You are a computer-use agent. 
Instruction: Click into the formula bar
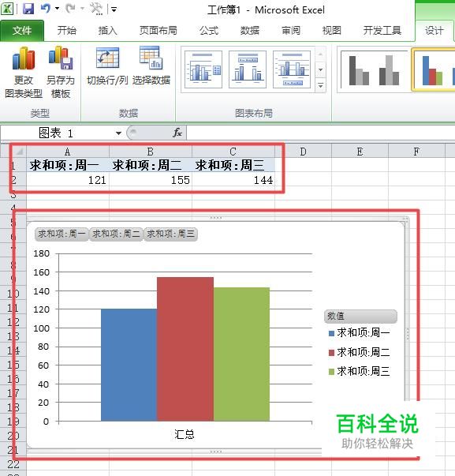(x=320, y=133)
